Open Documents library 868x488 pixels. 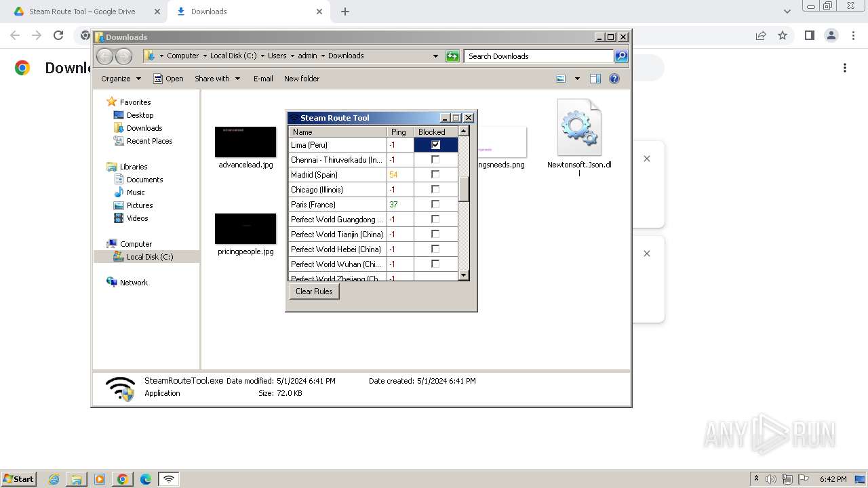click(x=144, y=180)
